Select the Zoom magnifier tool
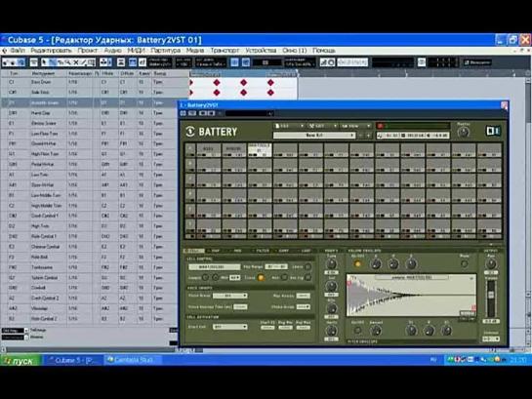This screenshot has height=399, width=532. click(68, 62)
